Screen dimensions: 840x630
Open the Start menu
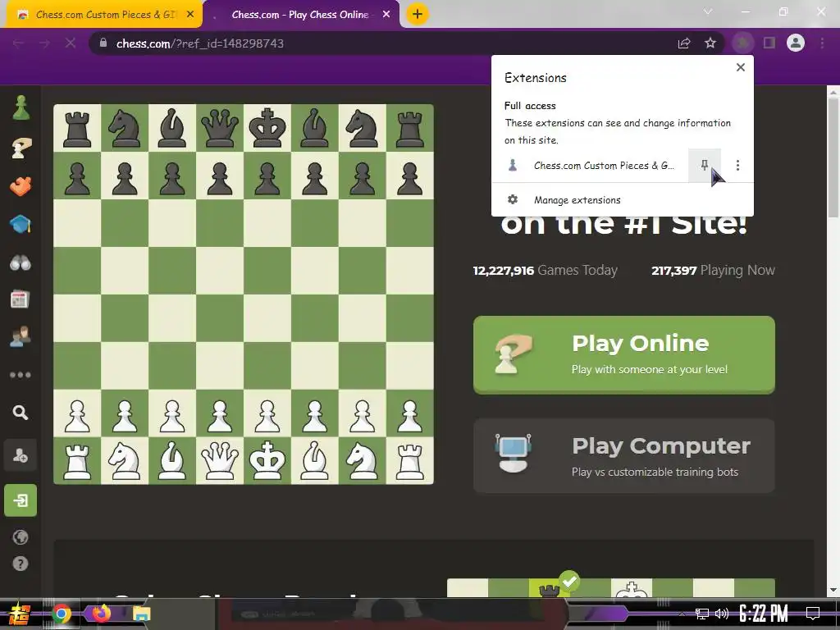pyautogui.click(x=20, y=614)
